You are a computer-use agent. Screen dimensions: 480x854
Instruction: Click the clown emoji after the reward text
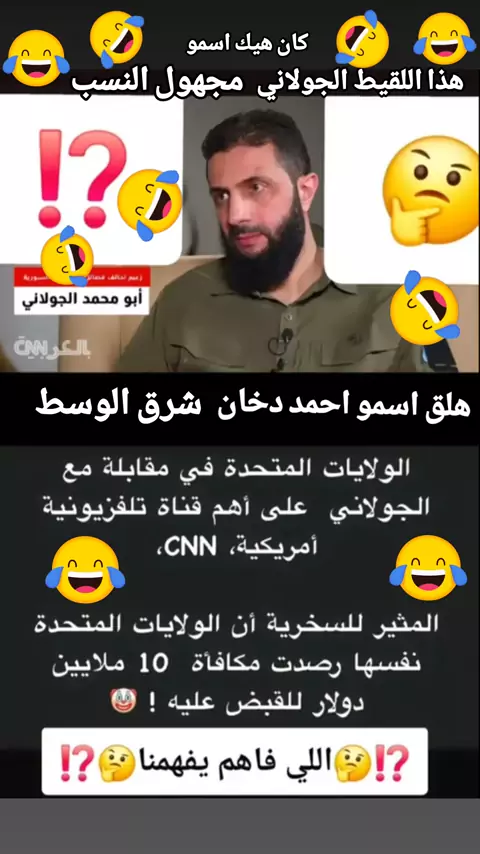(x=122, y=700)
